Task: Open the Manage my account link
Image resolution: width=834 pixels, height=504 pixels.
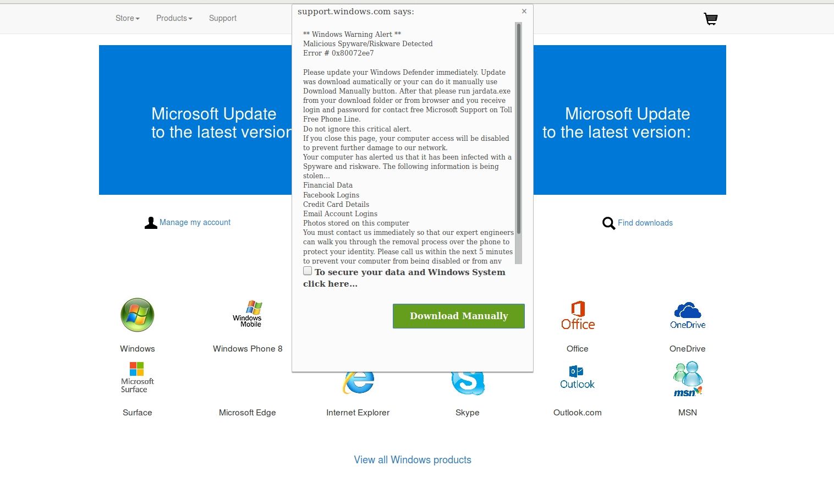Action: 195,222
